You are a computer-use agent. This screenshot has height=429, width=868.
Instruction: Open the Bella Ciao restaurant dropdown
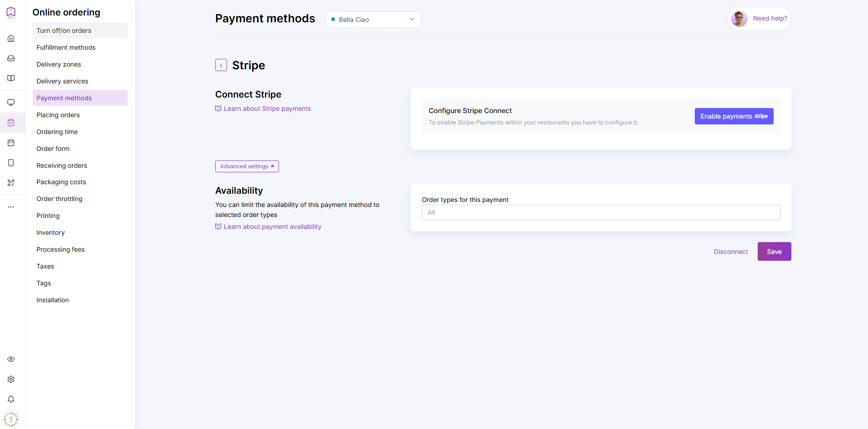pyautogui.click(x=373, y=19)
